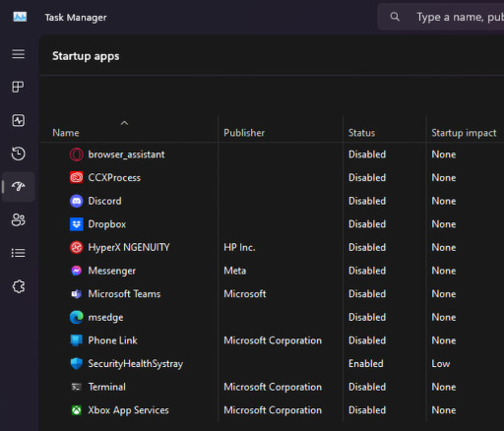The width and height of the screenshot is (504, 431).
Task: Select the Microsoft Teams entry
Action: coord(124,294)
